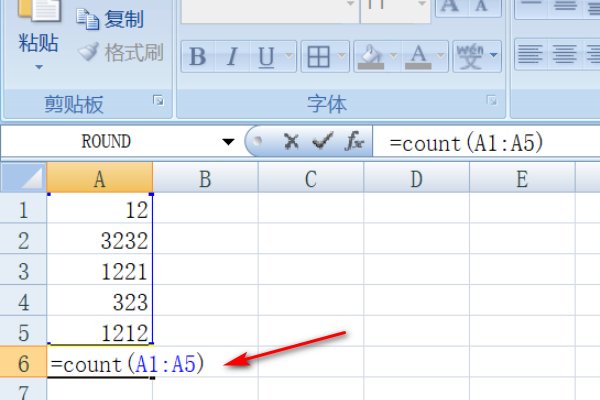Click the Insert Function fx button

(354, 142)
